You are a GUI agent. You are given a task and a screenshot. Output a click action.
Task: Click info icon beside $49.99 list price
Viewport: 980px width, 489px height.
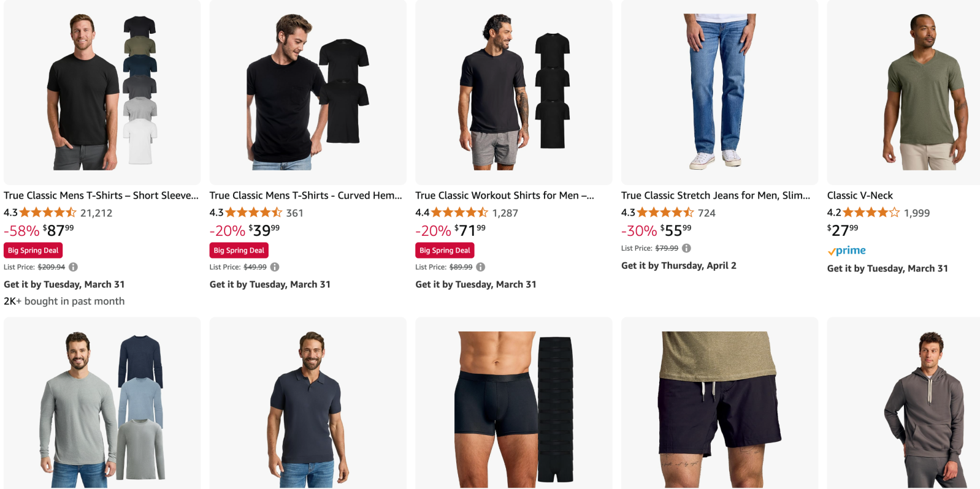(275, 267)
